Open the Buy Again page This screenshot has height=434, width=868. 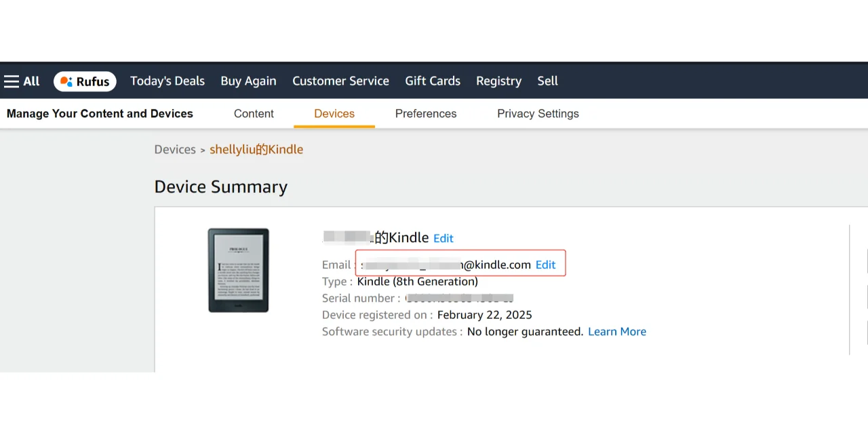(x=248, y=81)
